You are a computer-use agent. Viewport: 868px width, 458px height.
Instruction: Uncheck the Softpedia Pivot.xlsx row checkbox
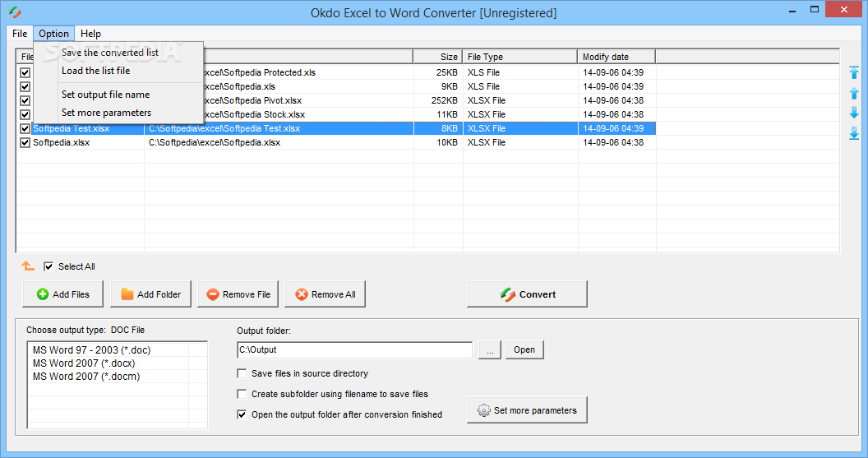coord(25,100)
